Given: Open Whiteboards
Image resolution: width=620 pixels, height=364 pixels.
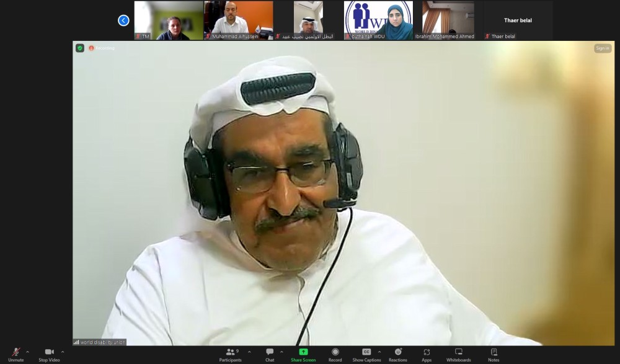Looking at the screenshot, I should point(459,355).
